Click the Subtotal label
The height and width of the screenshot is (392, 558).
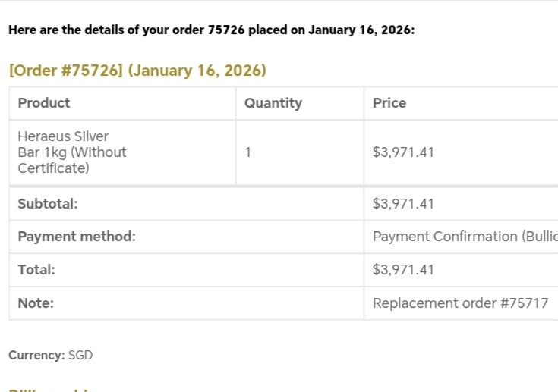click(x=48, y=204)
